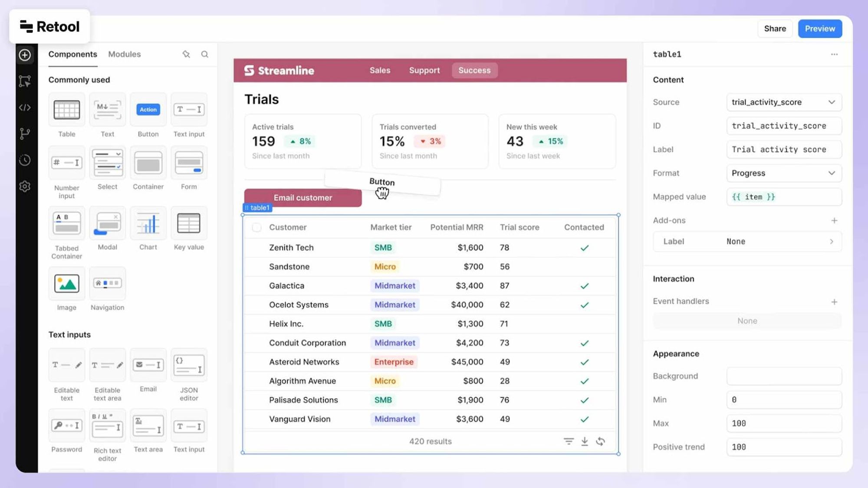Toggle the select-all checkbox in table header

(256, 227)
